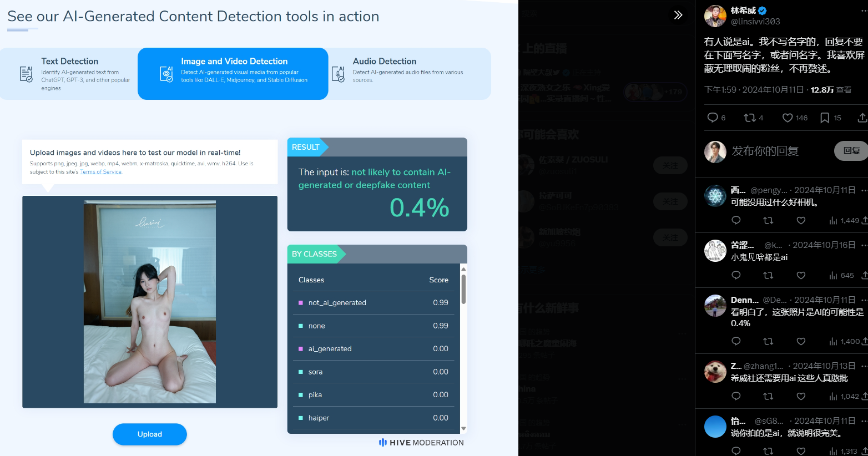Open Image and Video Detection tab
Image resolution: width=868 pixels, height=456 pixels.
tap(233, 73)
